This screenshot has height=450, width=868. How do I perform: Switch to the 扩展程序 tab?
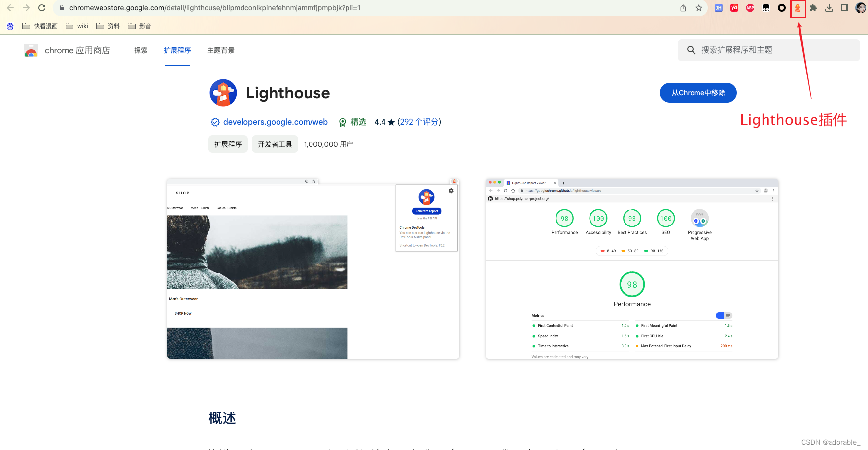pos(177,50)
